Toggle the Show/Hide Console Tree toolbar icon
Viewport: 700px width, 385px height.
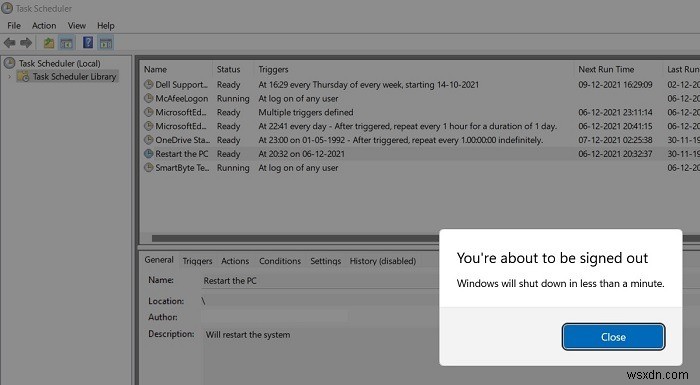[67, 43]
